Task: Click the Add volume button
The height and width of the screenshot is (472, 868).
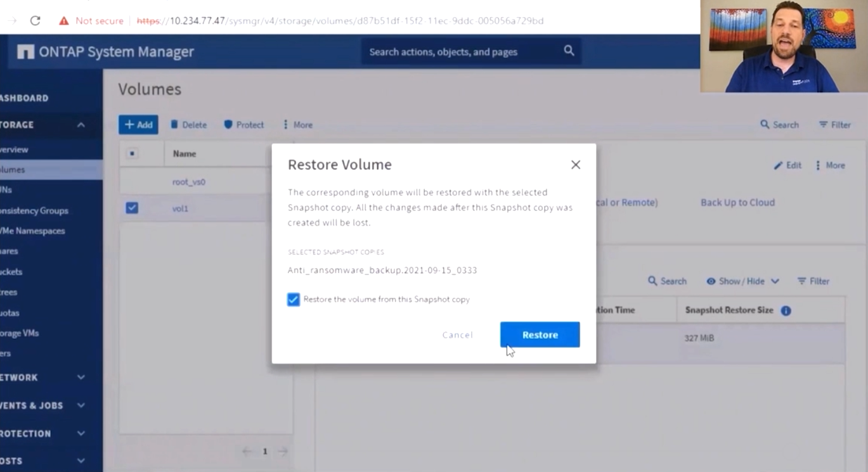Action: click(138, 125)
